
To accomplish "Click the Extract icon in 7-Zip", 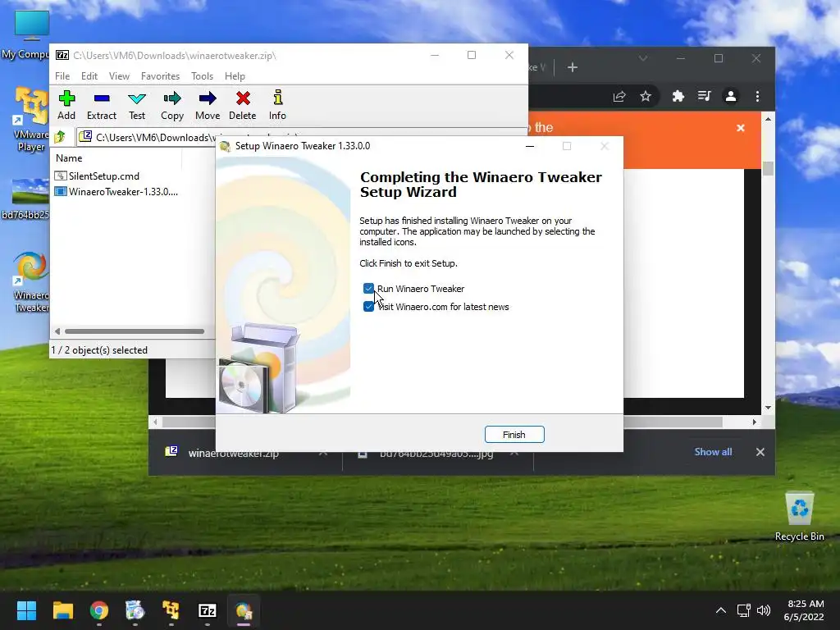I will [x=101, y=105].
